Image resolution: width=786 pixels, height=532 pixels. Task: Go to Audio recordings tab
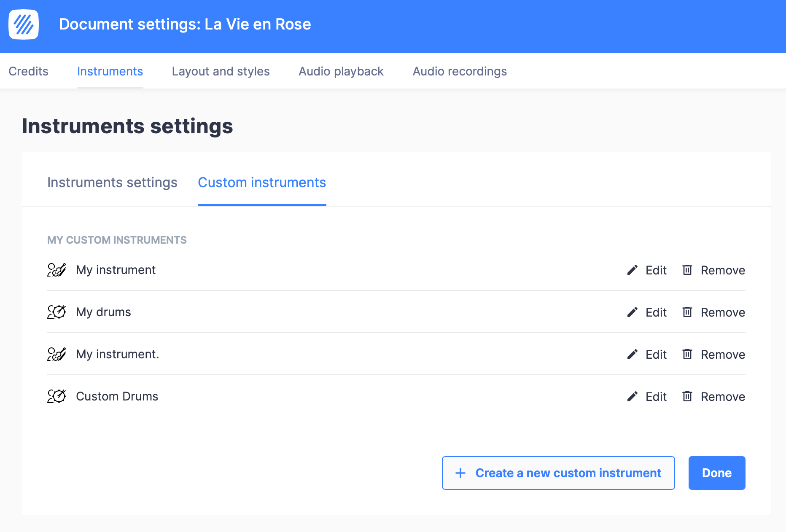click(460, 71)
